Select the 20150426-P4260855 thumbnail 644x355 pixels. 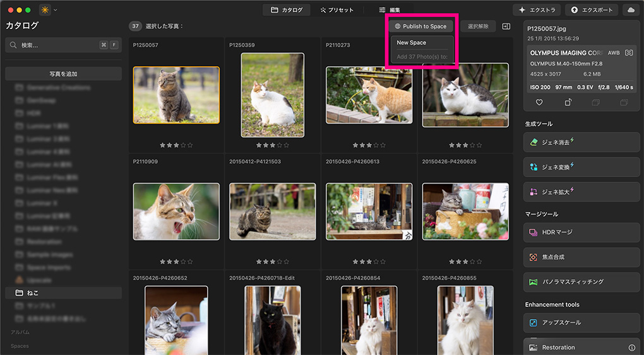(x=465, y=320)
